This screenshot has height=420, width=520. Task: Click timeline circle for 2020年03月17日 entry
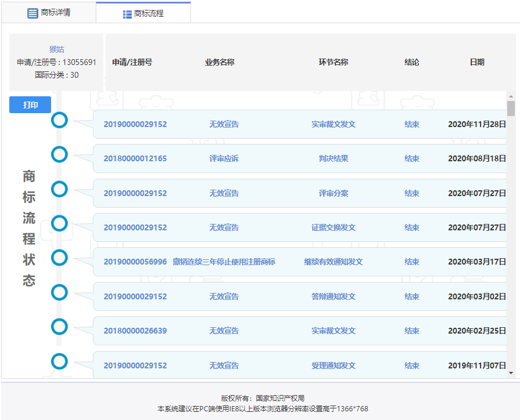coord(60,258)
